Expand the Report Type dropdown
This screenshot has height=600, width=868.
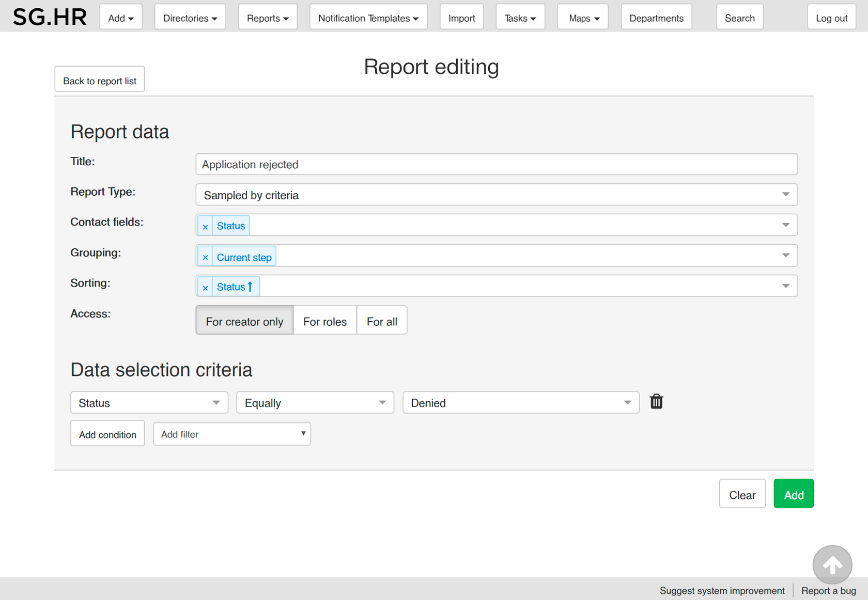(496, 195)
